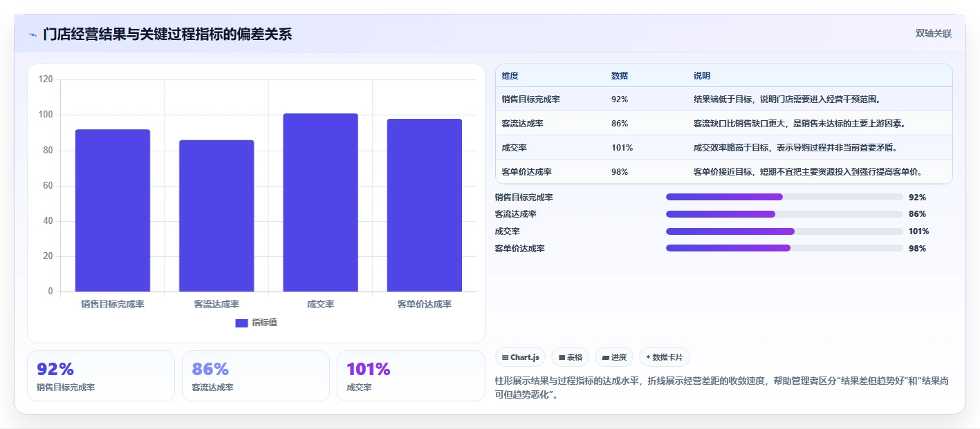Click the 101% value beside the progress bar

click(x=918, y=231)
